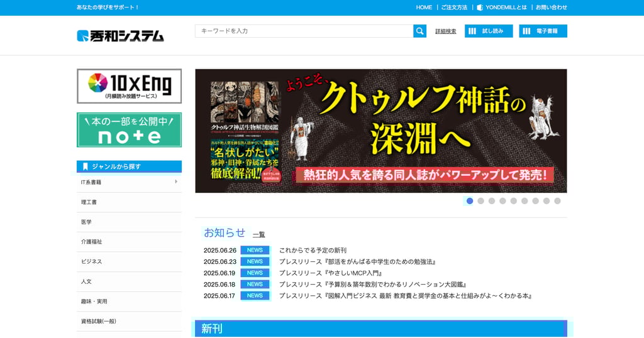Click the クトゥルフ神話 main carousel banner
The height and width of the screenshot is (338, 644).
pos(380,131)
